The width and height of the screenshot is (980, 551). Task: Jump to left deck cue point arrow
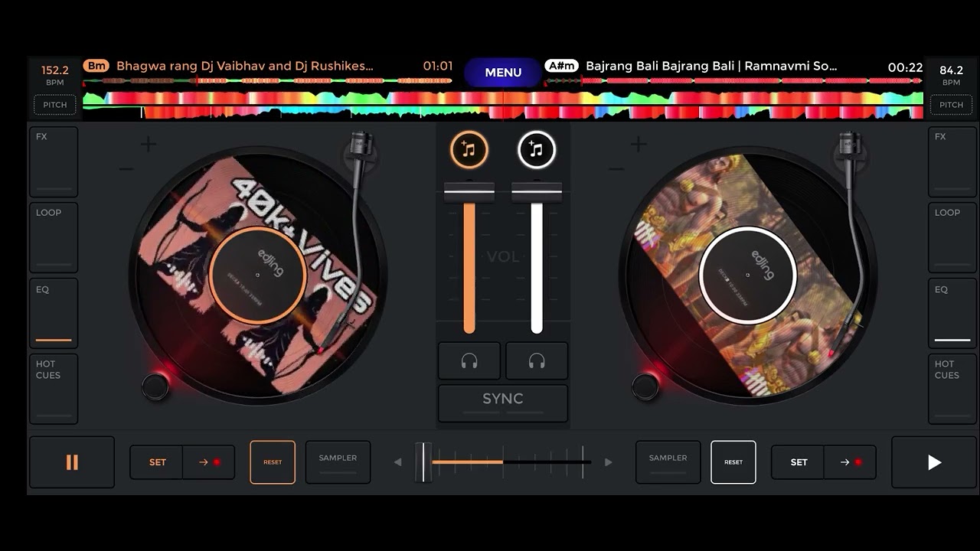coord(209,462)
